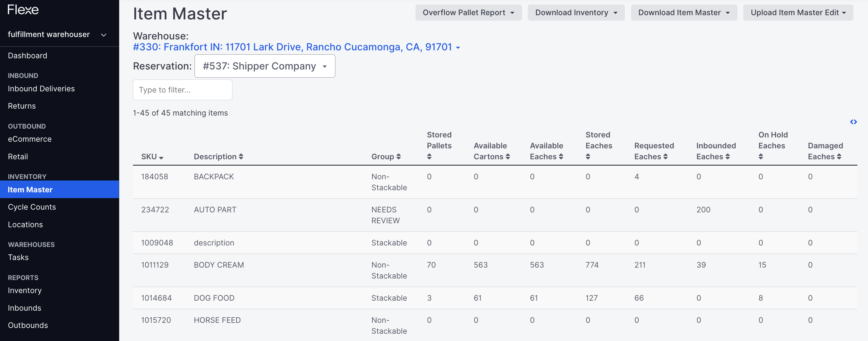
Task: Sort by SKU column arrow
Action: 161,157
